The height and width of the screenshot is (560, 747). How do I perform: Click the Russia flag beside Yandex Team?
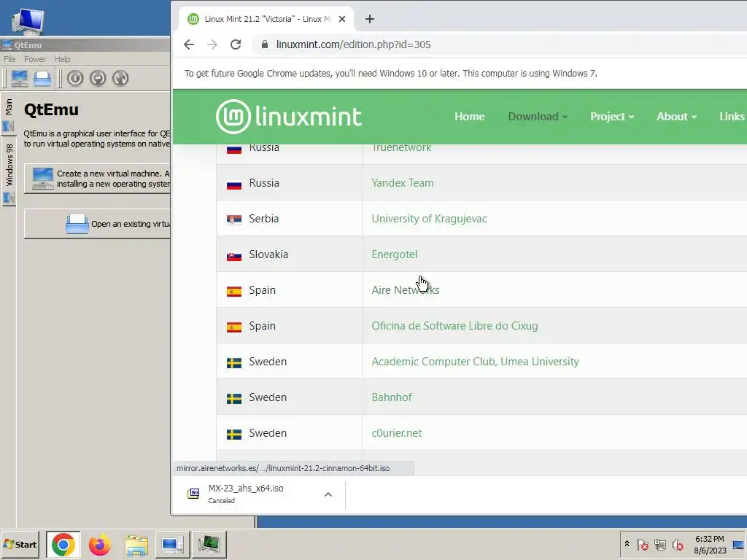click(x=234, y=184)
